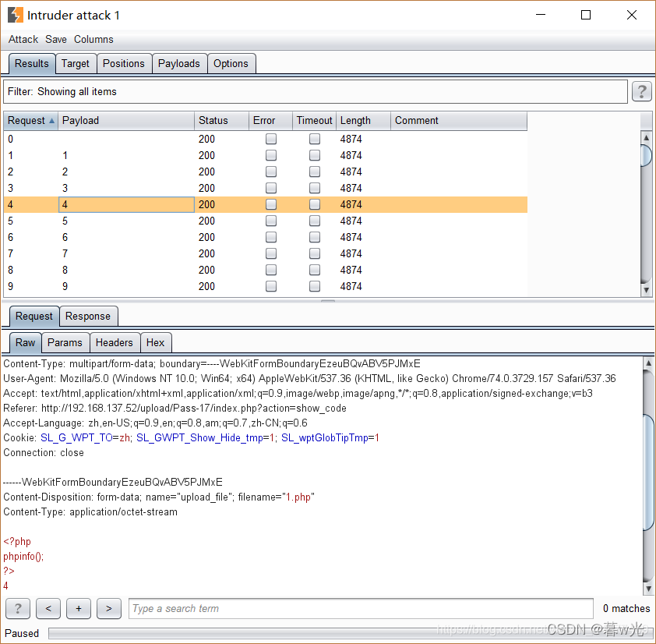Select request row with payload 6
This screenshot has width=656, height=644.
265,237
